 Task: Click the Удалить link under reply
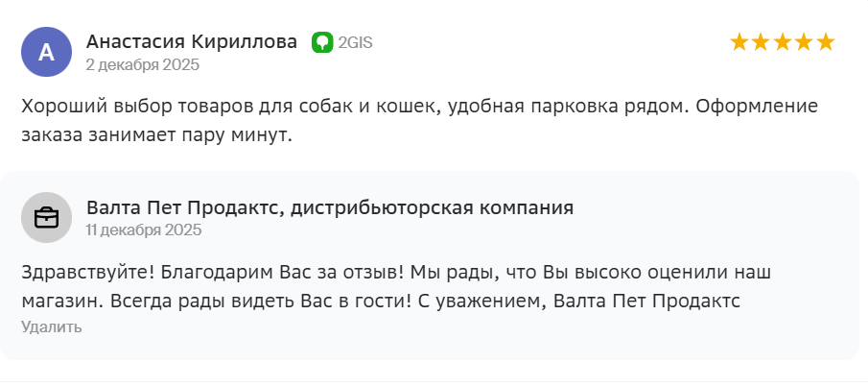pyautogui.click(x=52, y=327)
